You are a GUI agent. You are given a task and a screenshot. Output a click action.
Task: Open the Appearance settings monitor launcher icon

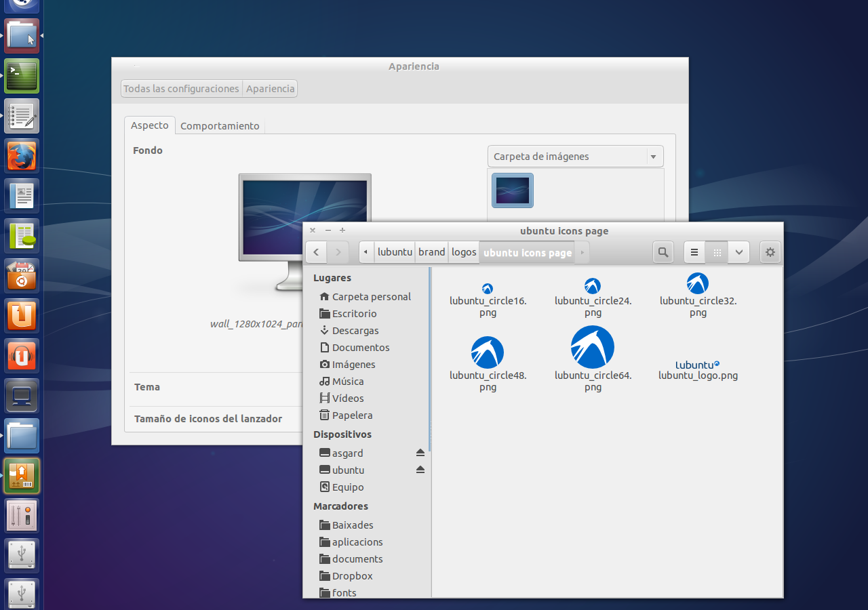22,396
